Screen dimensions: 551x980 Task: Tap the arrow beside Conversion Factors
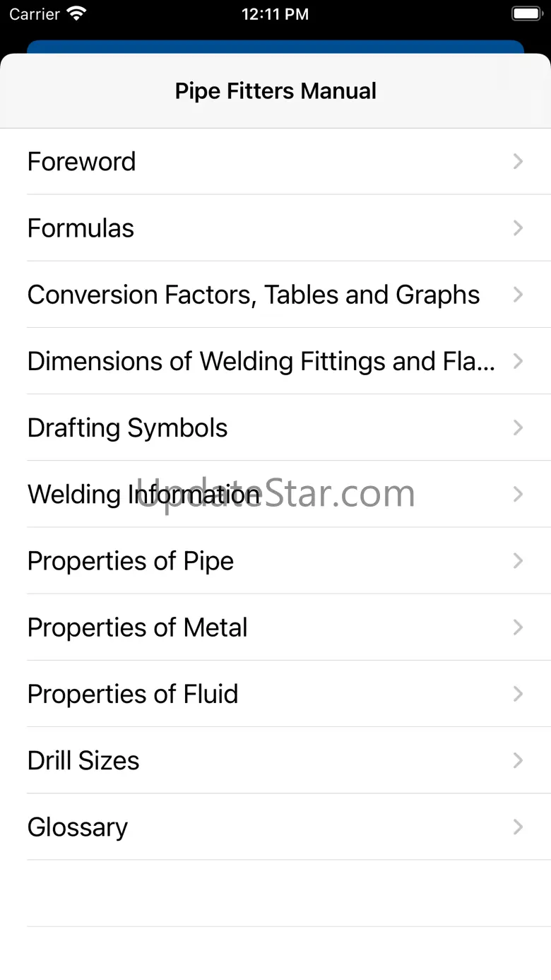tap(518, 295)
